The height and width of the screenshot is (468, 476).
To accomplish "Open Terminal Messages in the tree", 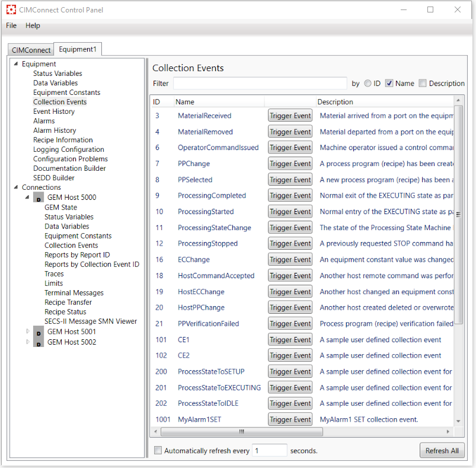I will click(x=74, y=293).
